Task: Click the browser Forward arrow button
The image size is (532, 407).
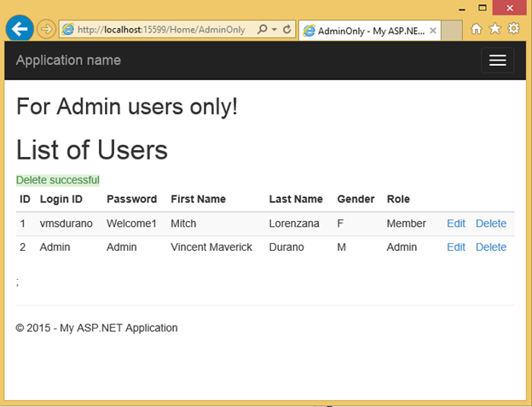Action: click(x=46, y=29)
